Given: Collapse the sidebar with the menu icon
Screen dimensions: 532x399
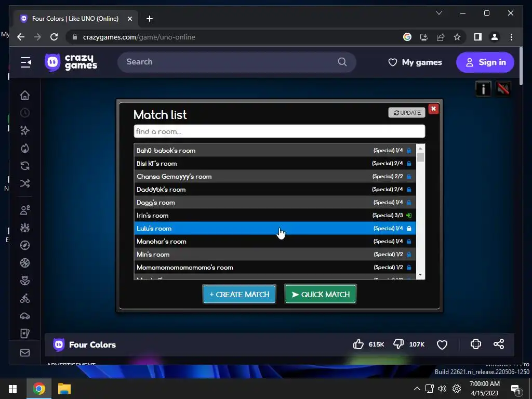Looking at the screenshot, I should (26, 62).
